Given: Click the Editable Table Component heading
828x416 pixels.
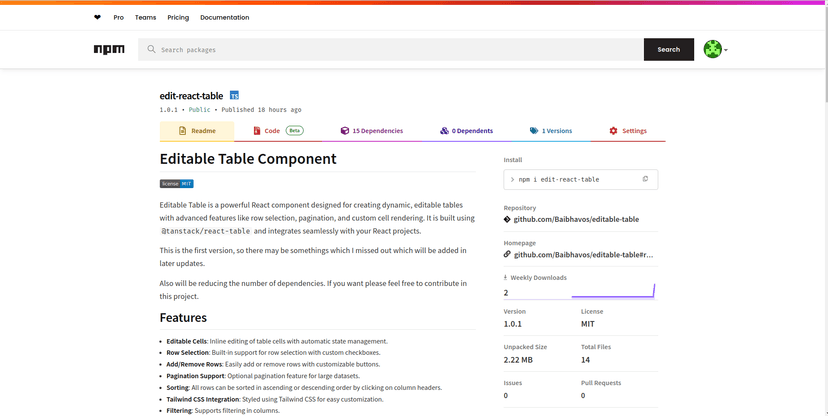Looking at the screenshot, I should point(248,159).
